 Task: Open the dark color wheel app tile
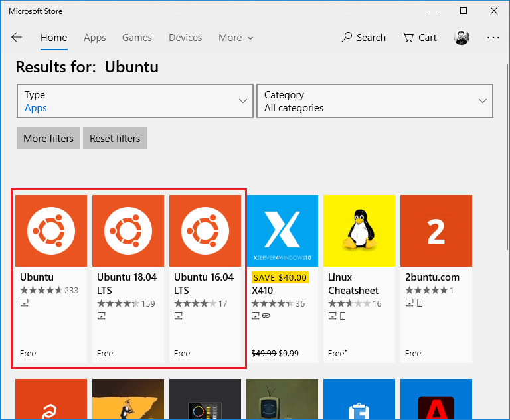205,399
